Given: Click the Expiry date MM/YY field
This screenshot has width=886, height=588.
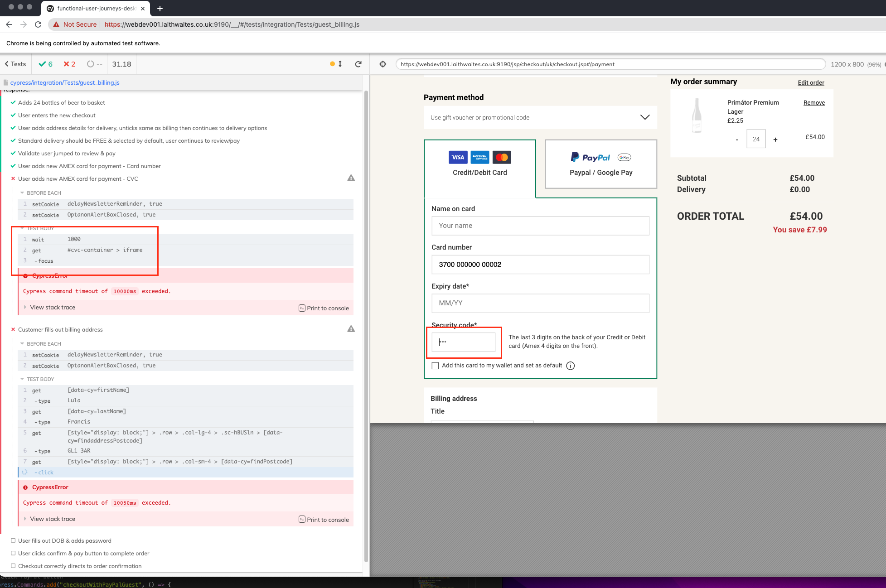Looking at the screenshot, I should pos(540,304).
